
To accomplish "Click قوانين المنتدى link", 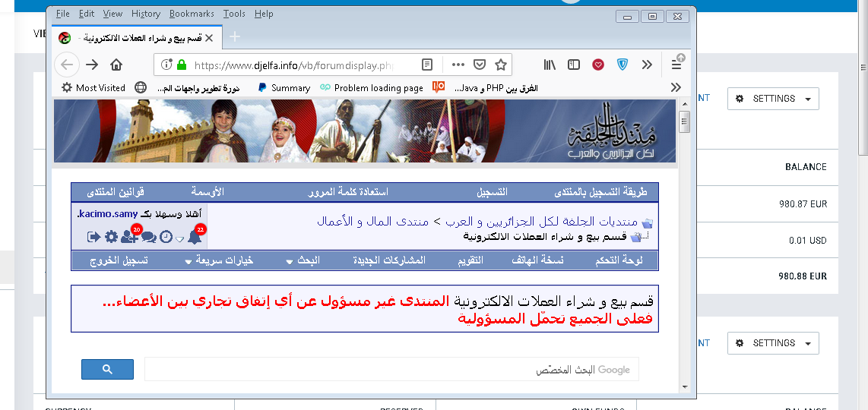I will 116,192.
